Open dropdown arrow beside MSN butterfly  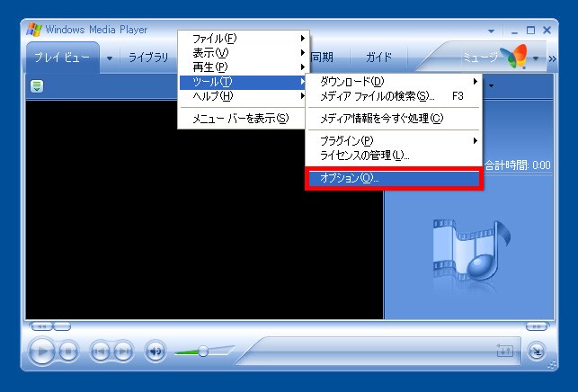click(536, 58)
